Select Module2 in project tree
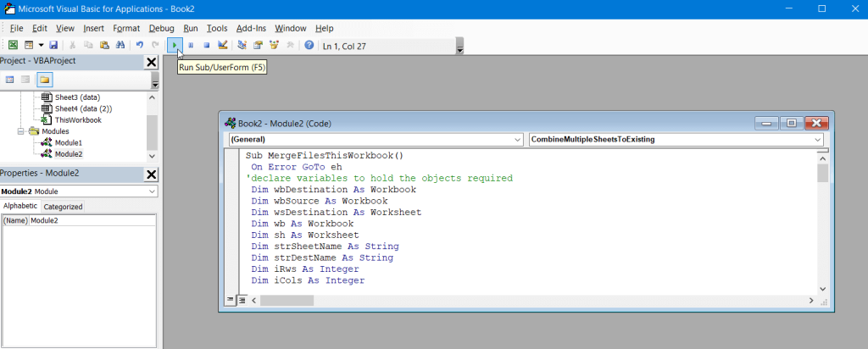868x349 pixels. pos(69,154)
